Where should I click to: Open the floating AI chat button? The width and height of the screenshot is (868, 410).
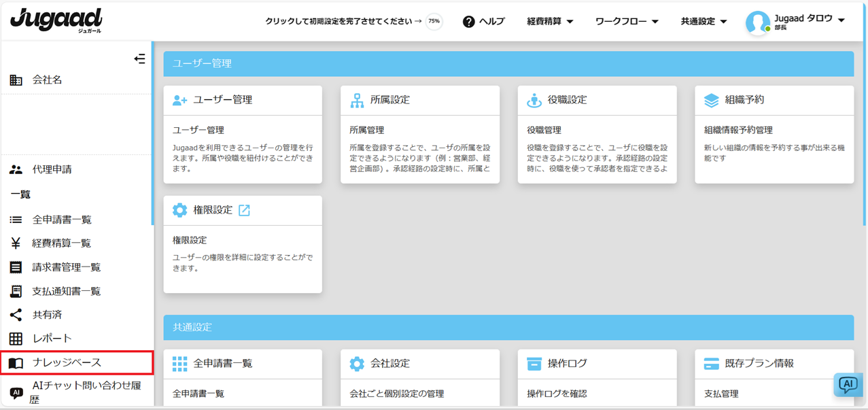(848, 385)
